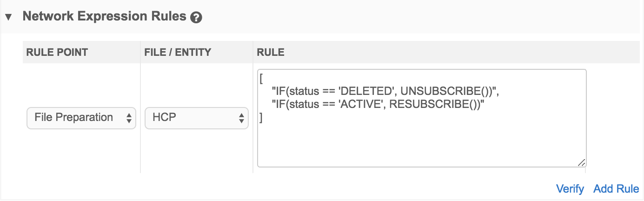The width and height of the screenshot is (644, 201).
Task: Click the Add Rule link
Action: pos(616,189)
